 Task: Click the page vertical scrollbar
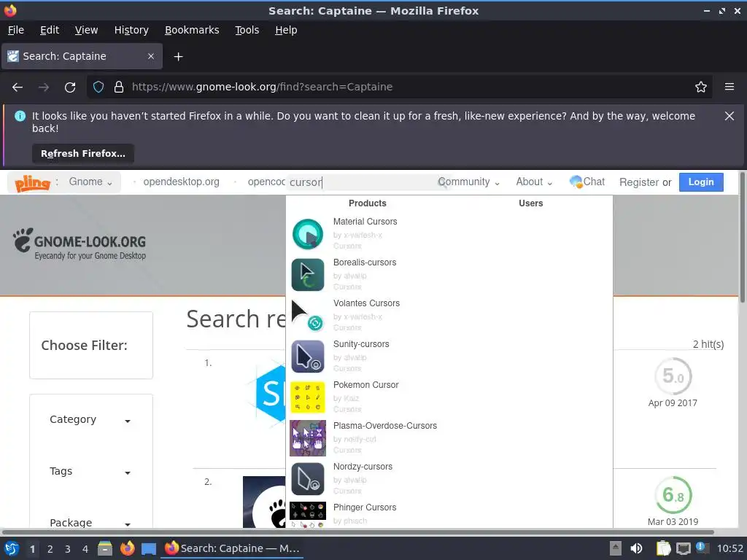tap(742, 237)
